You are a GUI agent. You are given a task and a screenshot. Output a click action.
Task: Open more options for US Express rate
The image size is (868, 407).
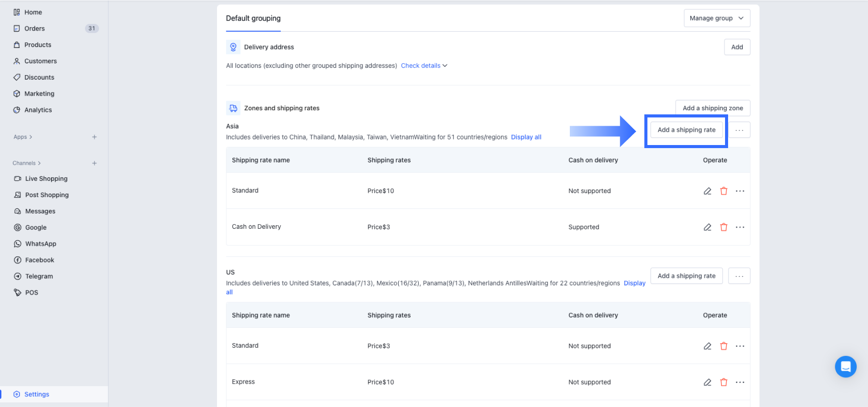[x=740, y=382]
